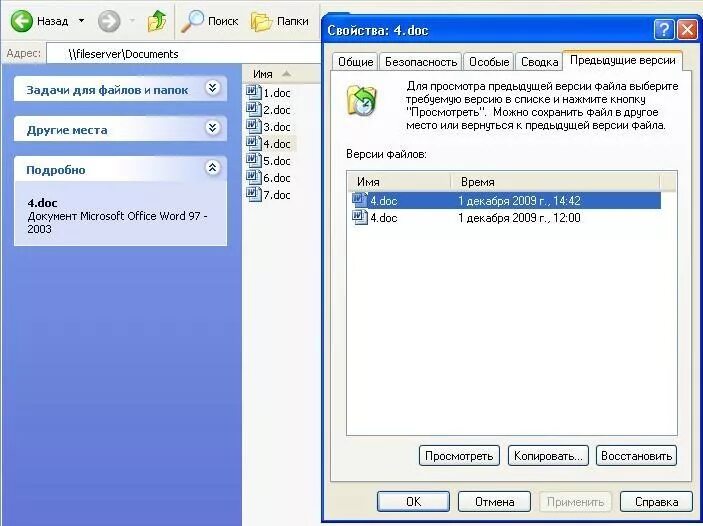Click file name '7.doc'
The image size is (703, 526).
pyautogui.click(x=277, y=196)
